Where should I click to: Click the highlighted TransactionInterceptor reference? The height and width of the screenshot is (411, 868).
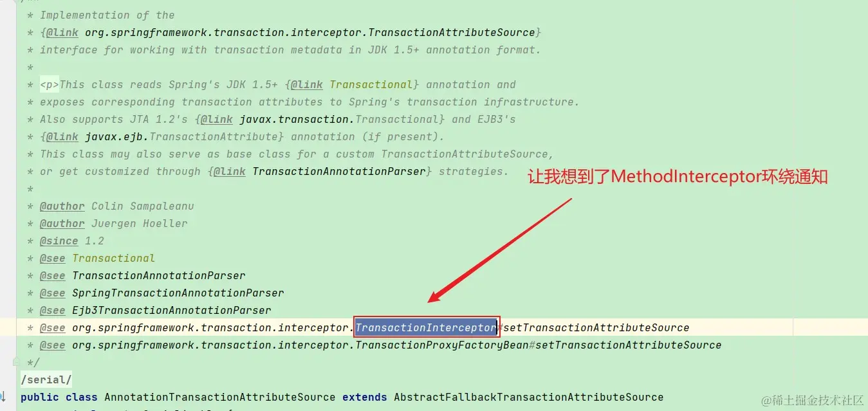(426, 327)
